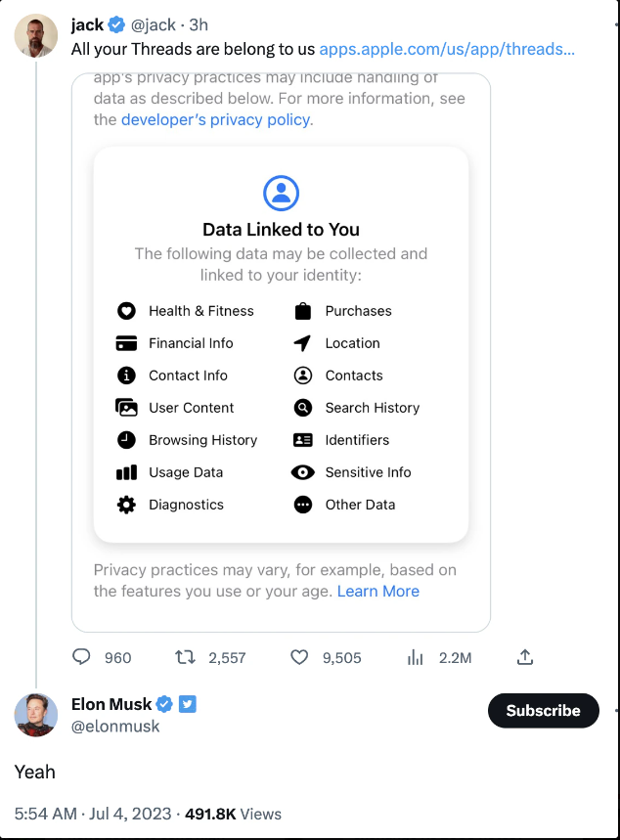Open the apps.apple.com Threads link

click(x=447, y=48)
